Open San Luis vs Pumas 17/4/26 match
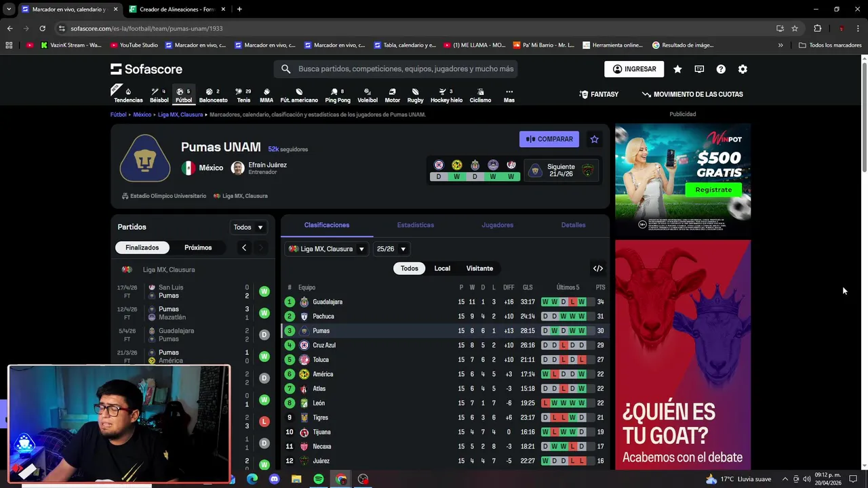 193,291
